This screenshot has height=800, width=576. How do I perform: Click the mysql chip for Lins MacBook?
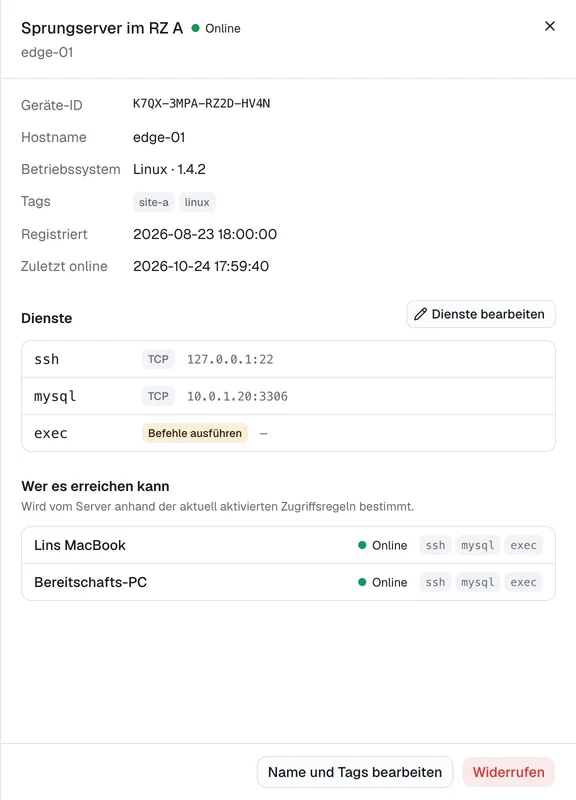[x=478, y=545]
